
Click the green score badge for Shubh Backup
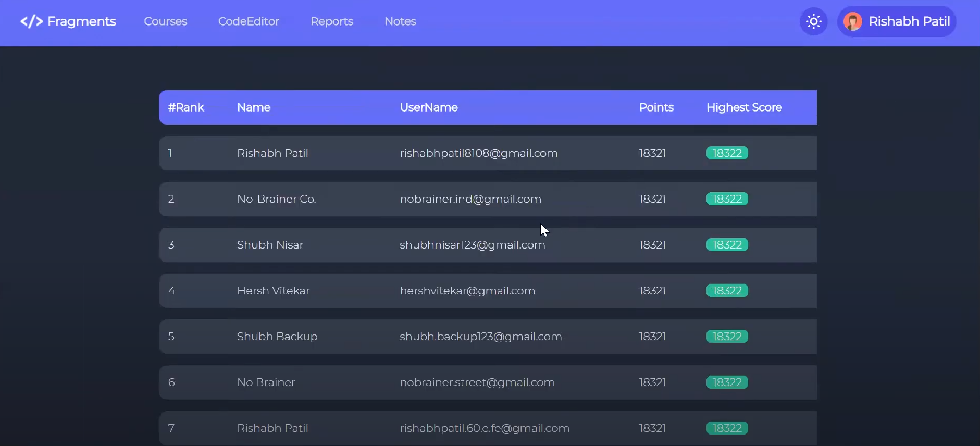727,337
